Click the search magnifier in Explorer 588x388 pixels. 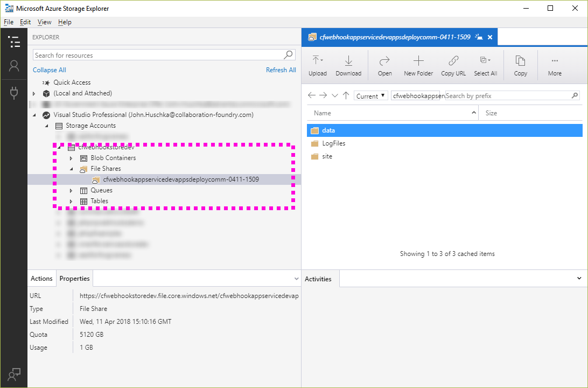(x=288, y=55)
